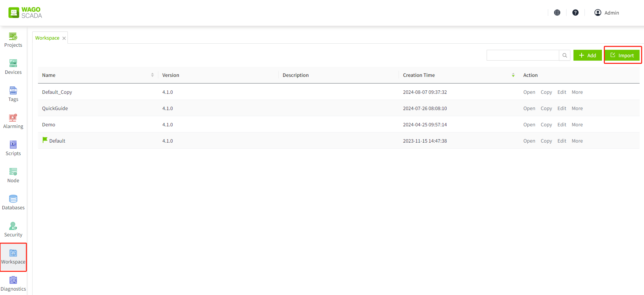This screenshot has height=295, width=644.
Task: Click the search magnifier icon
Action: [565, 55]
